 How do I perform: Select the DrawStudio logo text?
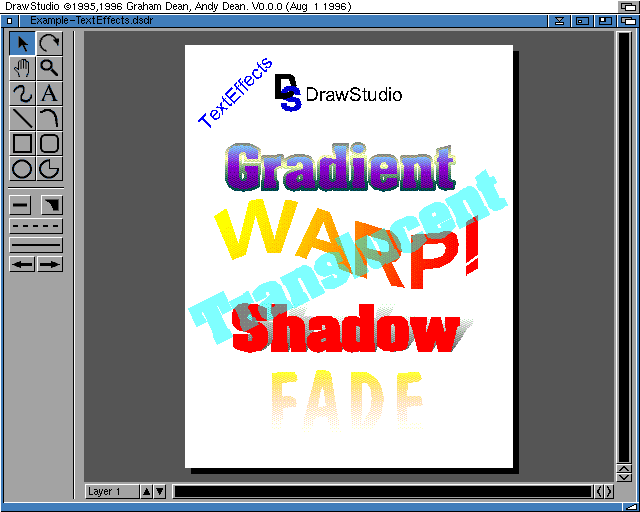[x=353, y=94]
